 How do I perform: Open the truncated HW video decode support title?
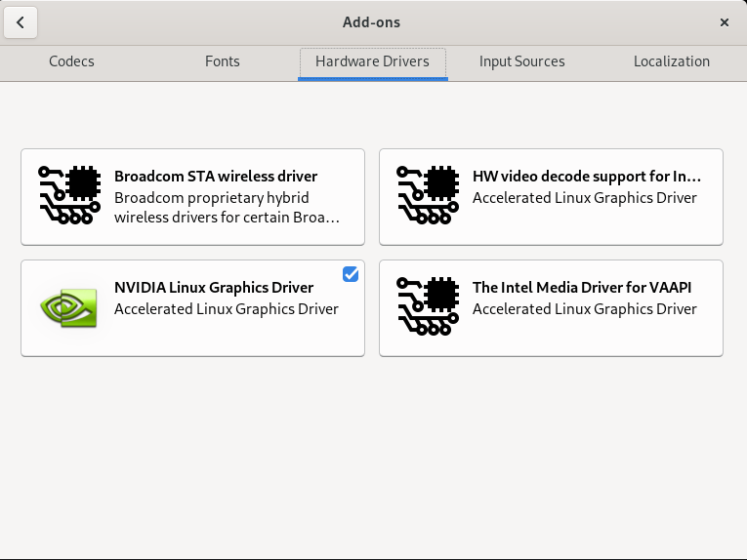[x=587, y=177]
